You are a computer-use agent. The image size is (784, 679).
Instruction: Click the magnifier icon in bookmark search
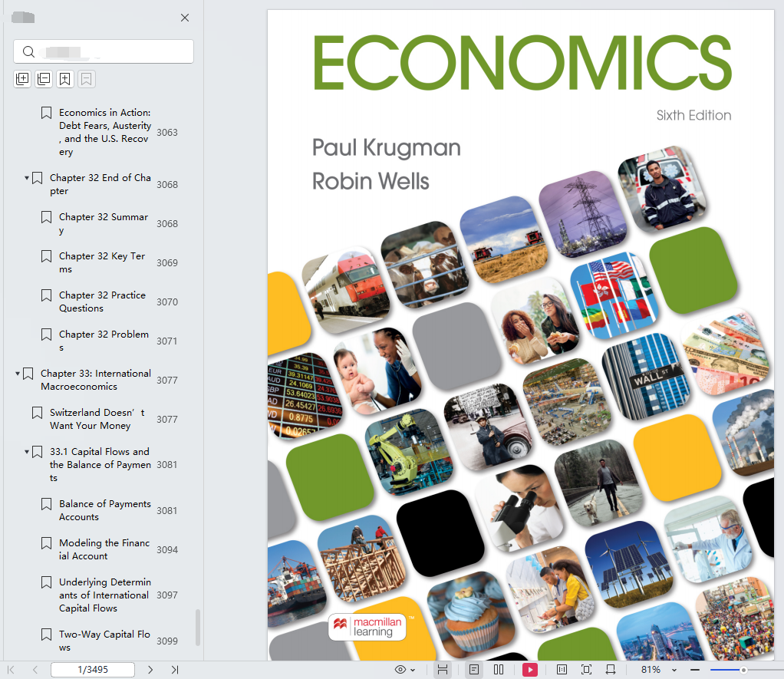coord(28,51)
